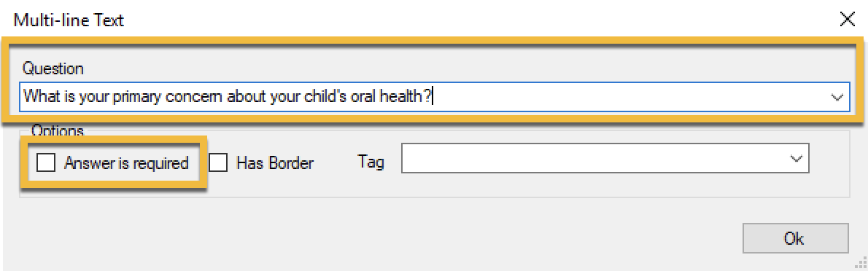Click the 'Tag' label
Image resolution: width=868 pixels, height=271 pixels.
(371, 162)
